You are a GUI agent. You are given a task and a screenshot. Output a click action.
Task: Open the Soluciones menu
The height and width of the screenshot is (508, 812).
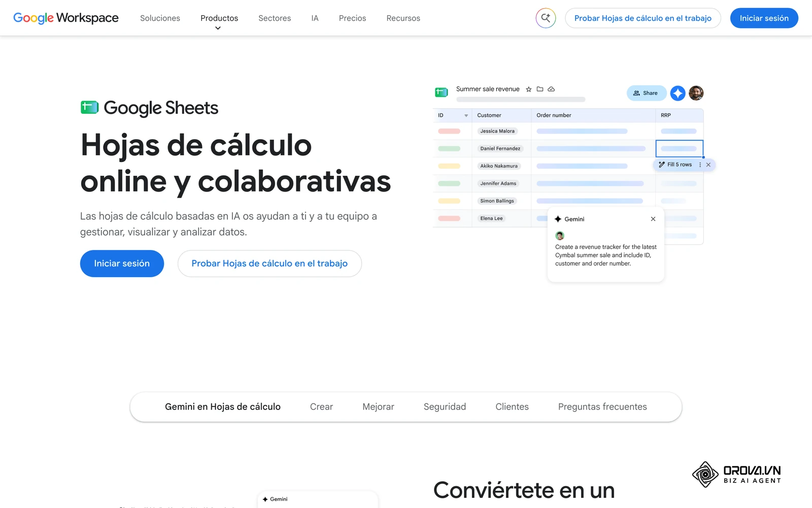[160, 18]
